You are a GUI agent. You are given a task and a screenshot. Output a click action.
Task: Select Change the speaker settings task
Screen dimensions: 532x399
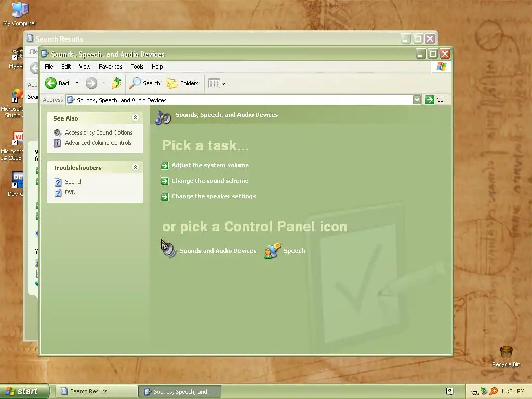(214, 196)
